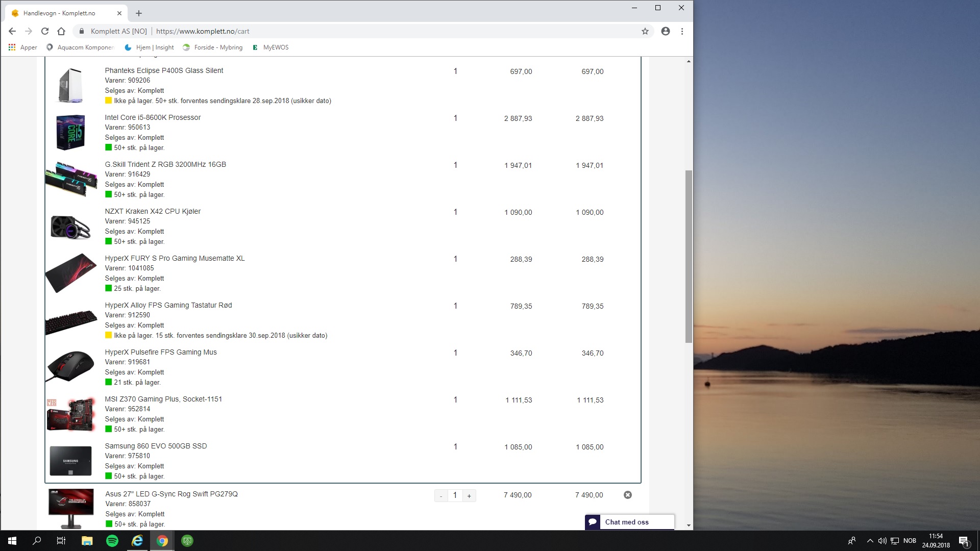Click the MSI Z370 motherboard thumbnail

pyautogui.click(x=71, y=414)
